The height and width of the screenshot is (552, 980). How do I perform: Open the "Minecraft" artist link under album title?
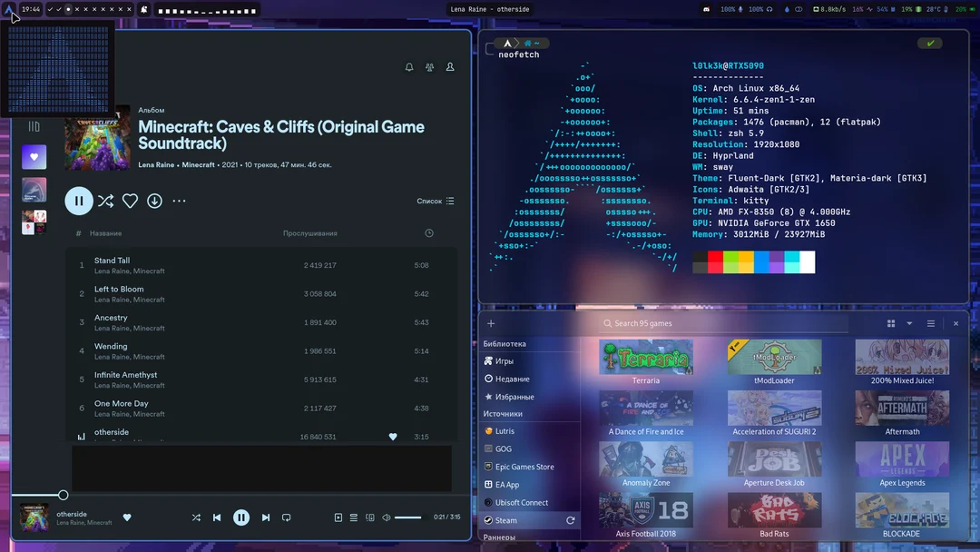tap(198, 165)
